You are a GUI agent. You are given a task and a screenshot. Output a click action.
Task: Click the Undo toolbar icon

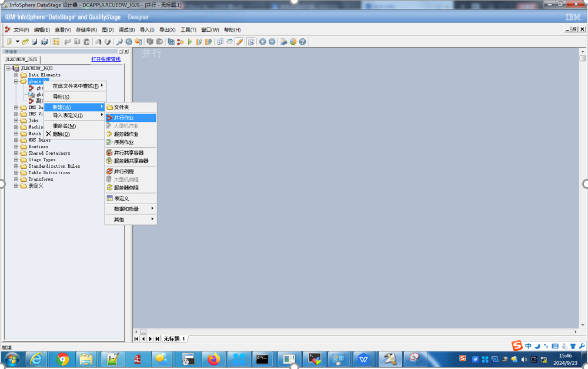98,42
